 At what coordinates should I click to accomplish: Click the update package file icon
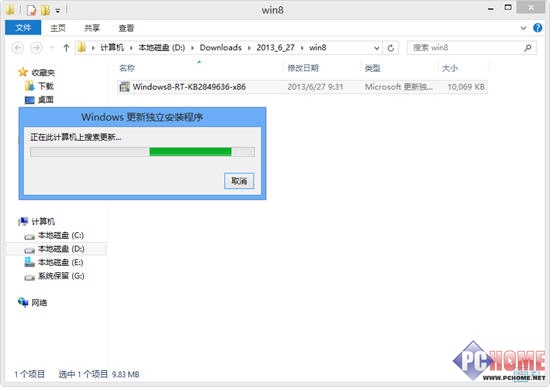(125, 87)
